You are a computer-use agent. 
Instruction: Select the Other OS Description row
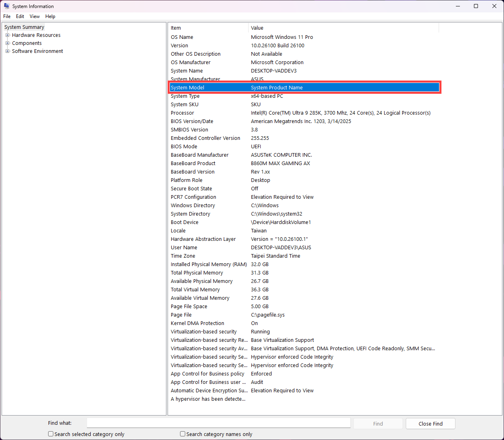pos(304,54)
